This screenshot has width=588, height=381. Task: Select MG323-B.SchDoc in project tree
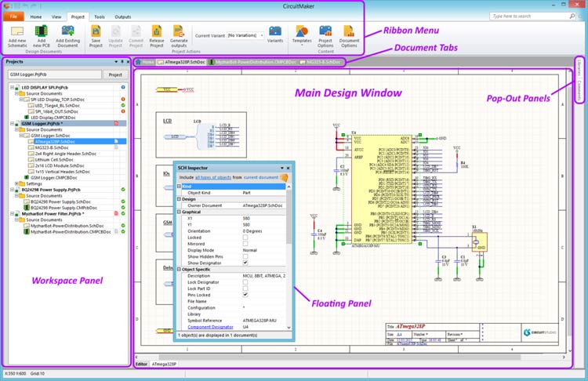click(53, 147)
